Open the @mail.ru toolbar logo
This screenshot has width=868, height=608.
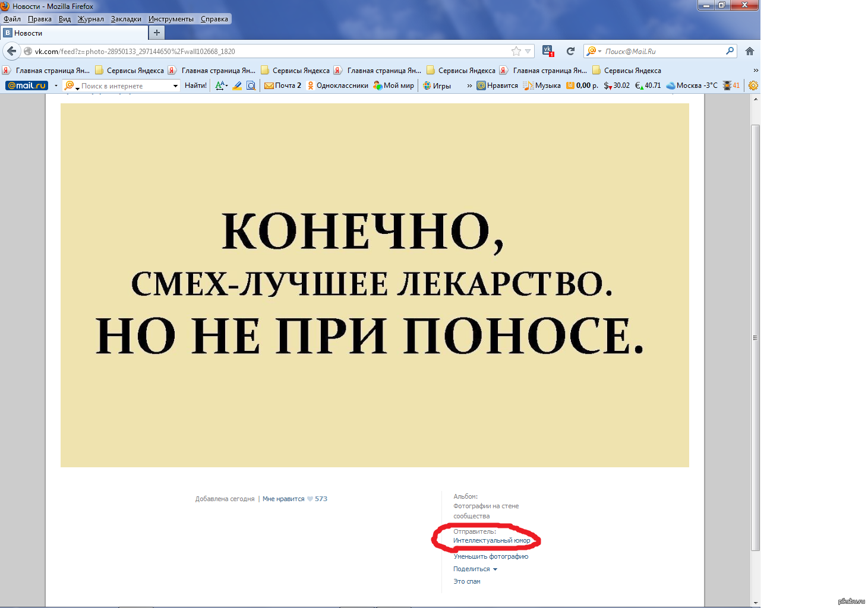[27, 85]
